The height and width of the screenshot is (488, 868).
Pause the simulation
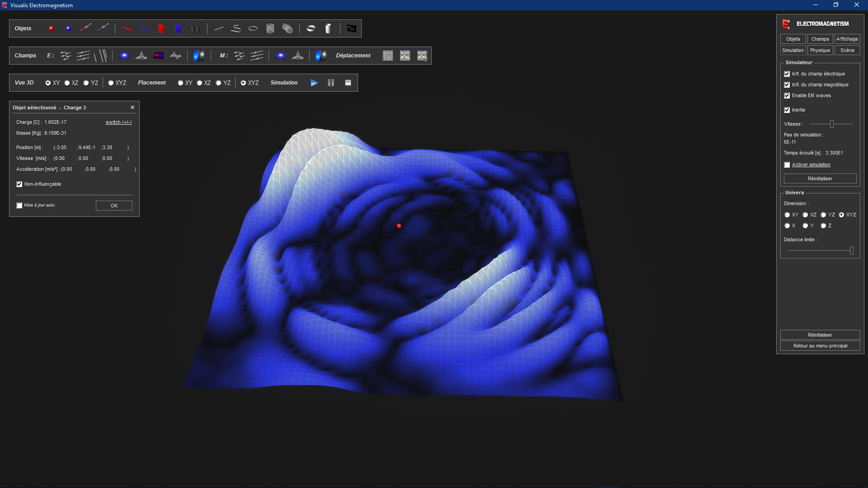coord(330,83)
